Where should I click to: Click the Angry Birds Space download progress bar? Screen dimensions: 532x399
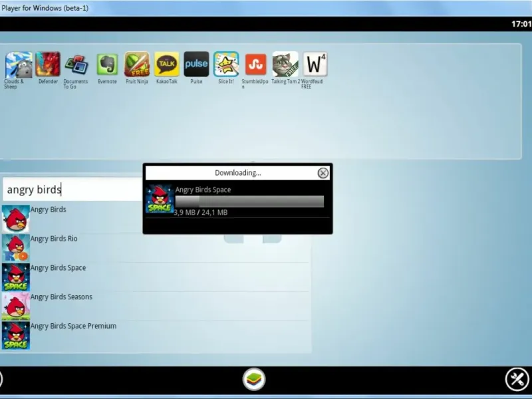pyautogui.click(x=249, y=201)
